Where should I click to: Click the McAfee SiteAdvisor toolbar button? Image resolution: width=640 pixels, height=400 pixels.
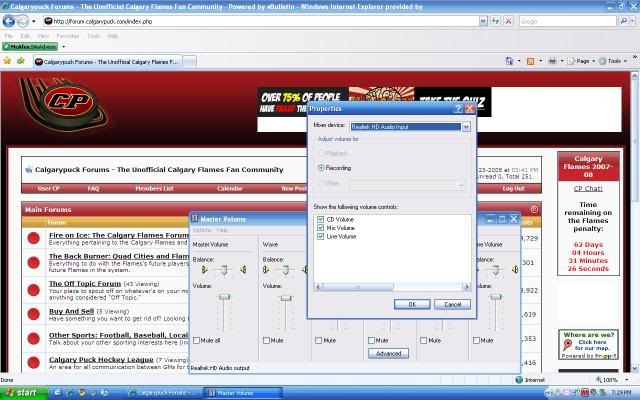coord(30,47)
